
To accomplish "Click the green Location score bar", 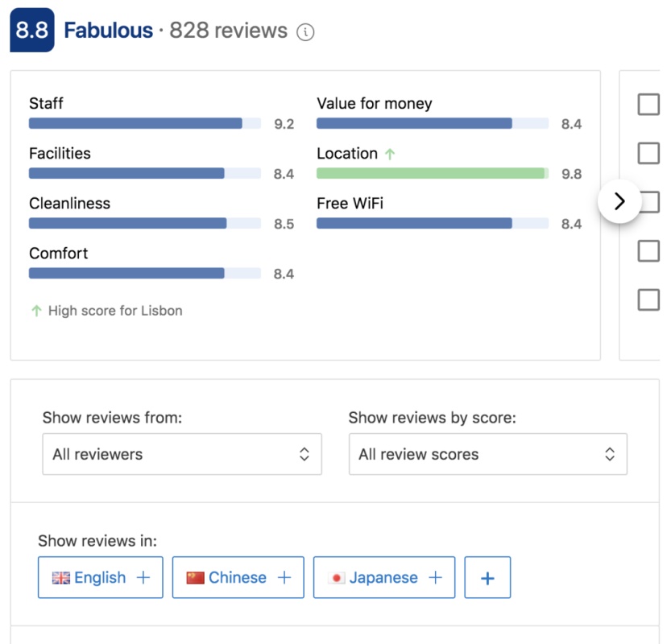I will pos(433,173).
